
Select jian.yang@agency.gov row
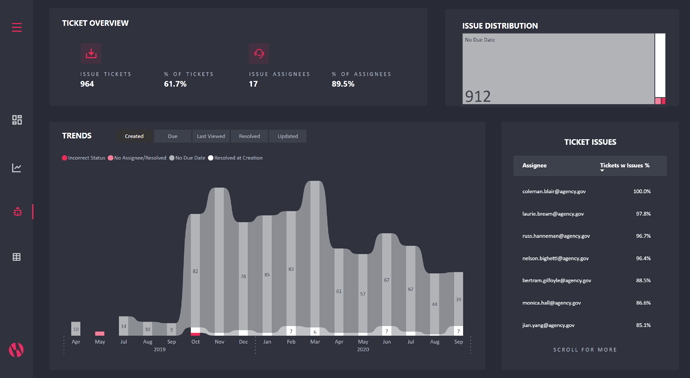pyautogui.click(x=590, y=325)
